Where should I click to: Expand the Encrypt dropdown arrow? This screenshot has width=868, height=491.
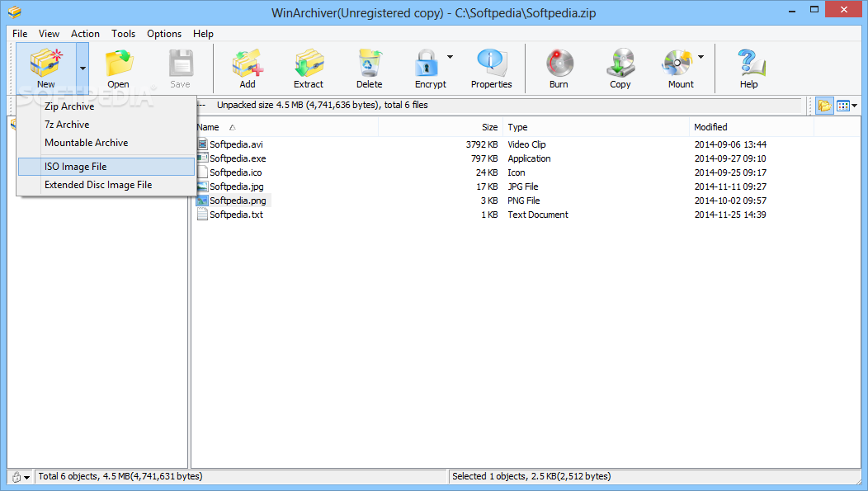pyautogui.click(x=450, y=56)
